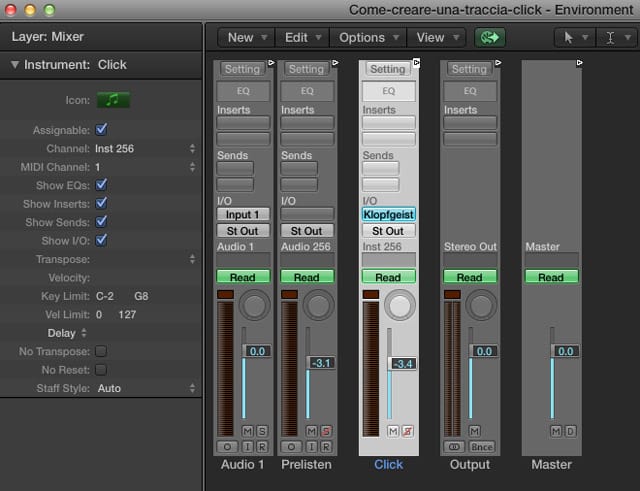Click Input 1 slot on Audio 1
The image size is (640, 491).
pos(243,214)
